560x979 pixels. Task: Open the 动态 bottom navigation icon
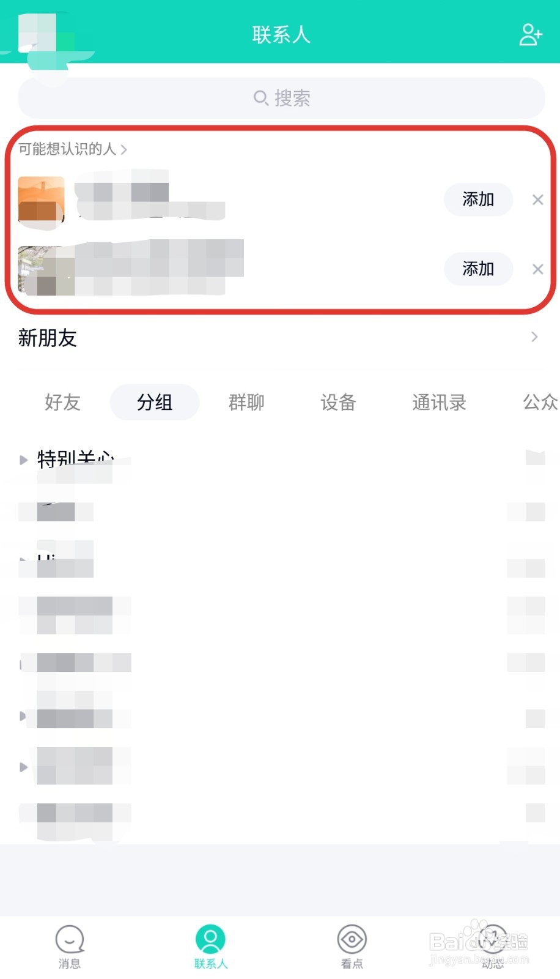493,939
